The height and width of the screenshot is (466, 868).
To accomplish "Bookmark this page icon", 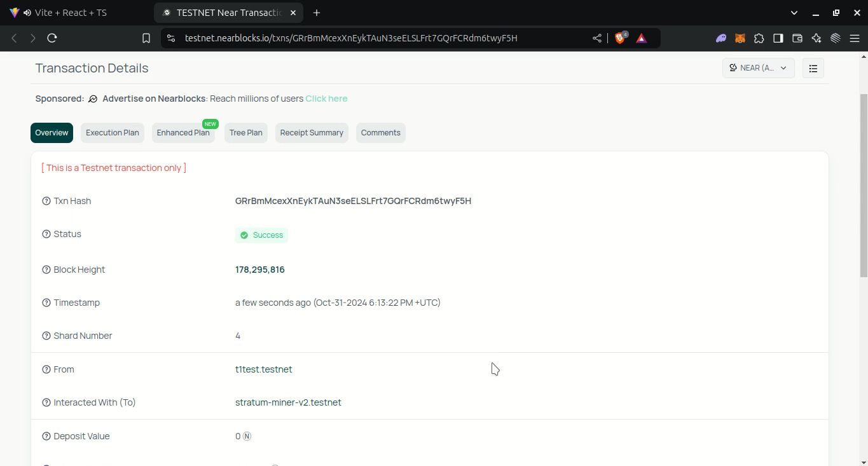I will tap(146, 38).
